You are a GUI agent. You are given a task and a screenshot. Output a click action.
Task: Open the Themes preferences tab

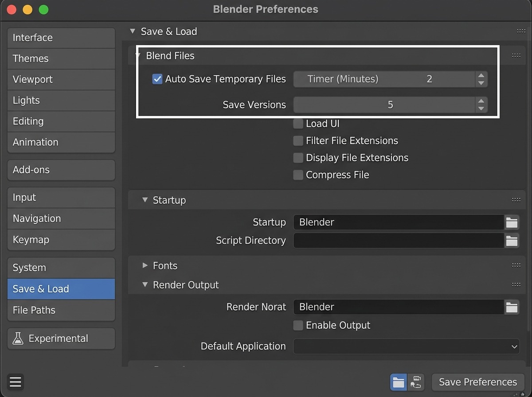[x=61, y=58]
